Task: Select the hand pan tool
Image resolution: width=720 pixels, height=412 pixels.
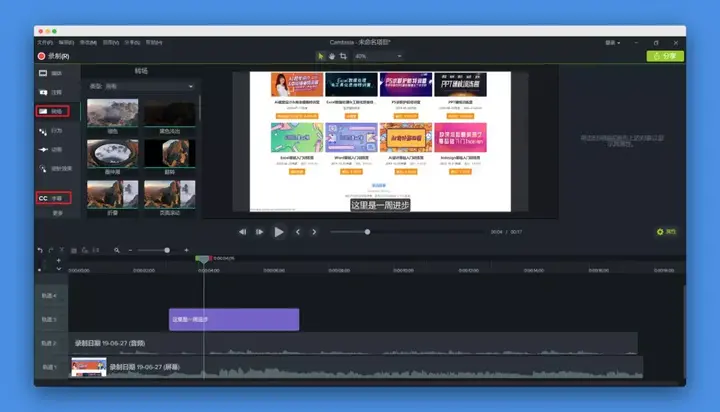Action: [x=332, y=56]
